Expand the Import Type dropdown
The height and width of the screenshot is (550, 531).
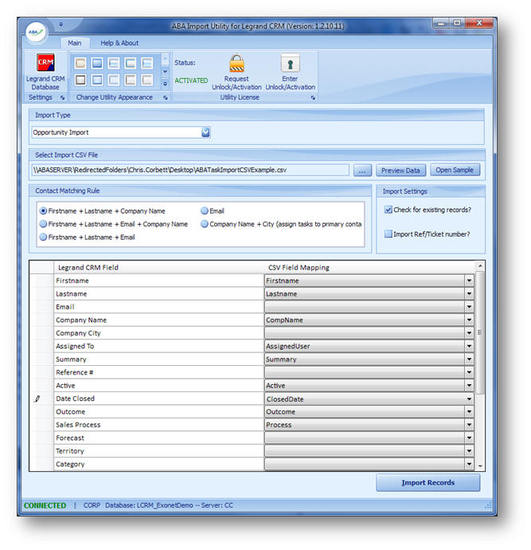pyautogui.click(x=206, y=132)
